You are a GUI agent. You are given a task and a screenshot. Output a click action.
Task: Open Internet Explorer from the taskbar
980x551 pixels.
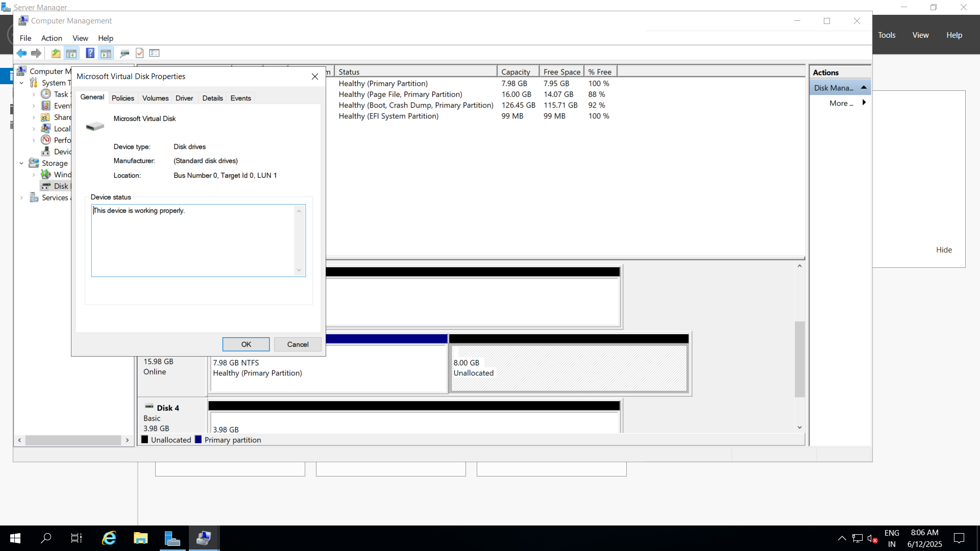(x=109, y=538)
